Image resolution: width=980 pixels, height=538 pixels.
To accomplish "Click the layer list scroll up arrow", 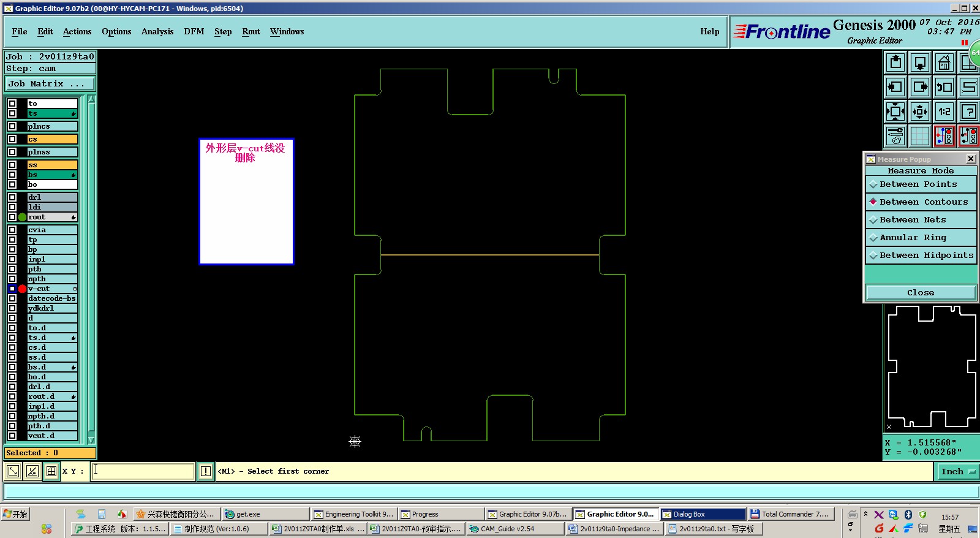I will coord(92,99).
